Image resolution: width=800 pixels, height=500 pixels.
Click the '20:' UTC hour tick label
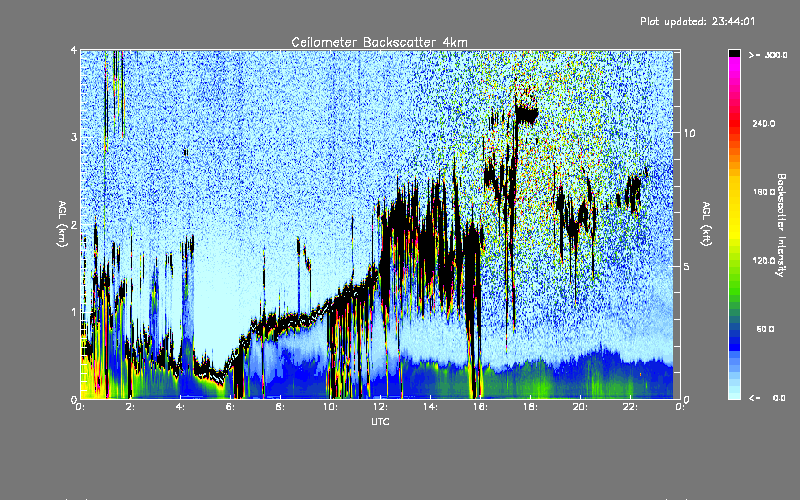tap(580, 407)
